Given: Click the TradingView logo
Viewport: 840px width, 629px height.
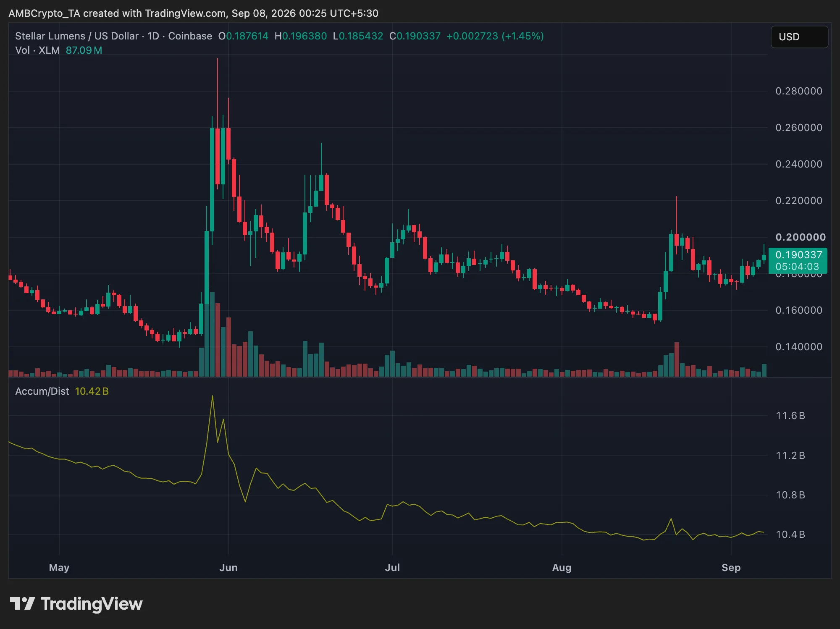Looking at the screenshot, I should 76,604.
